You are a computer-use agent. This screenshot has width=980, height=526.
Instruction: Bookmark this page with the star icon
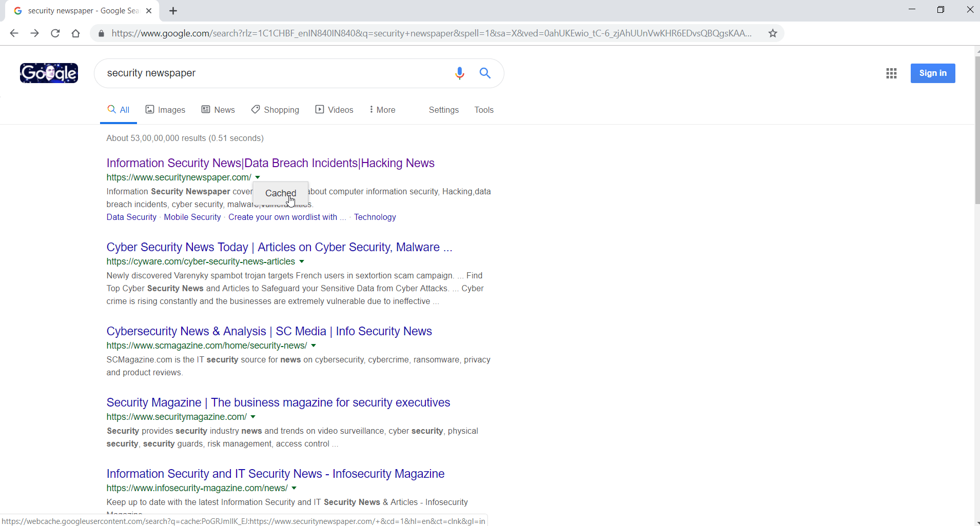click(773, 33)
